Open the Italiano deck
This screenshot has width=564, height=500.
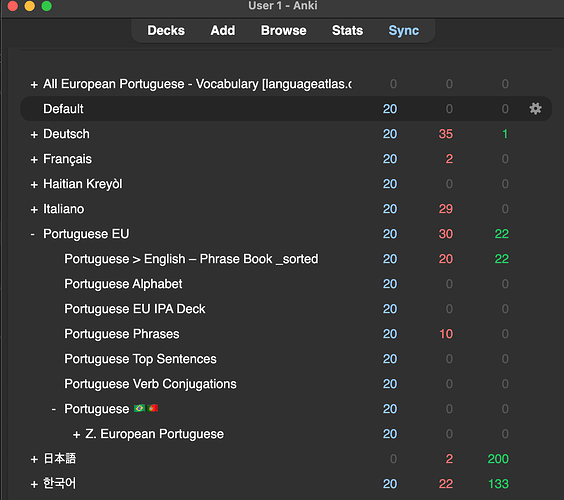(63, 209)
